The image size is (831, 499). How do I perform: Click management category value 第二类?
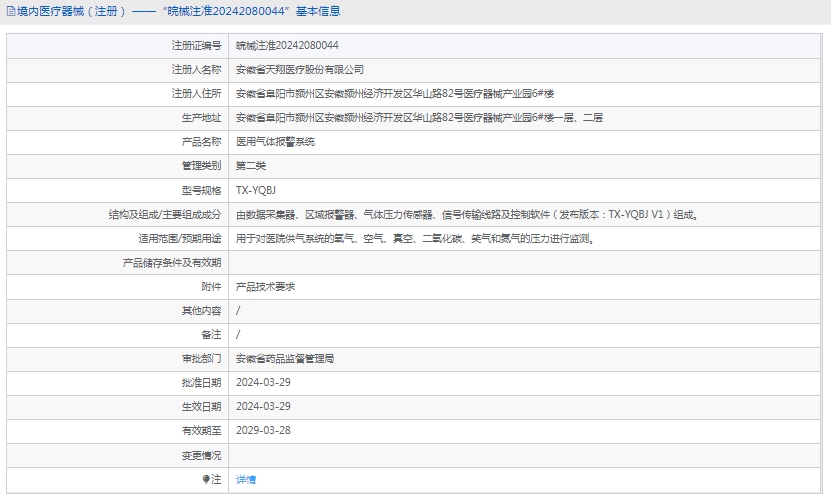[x=251, y=166]
